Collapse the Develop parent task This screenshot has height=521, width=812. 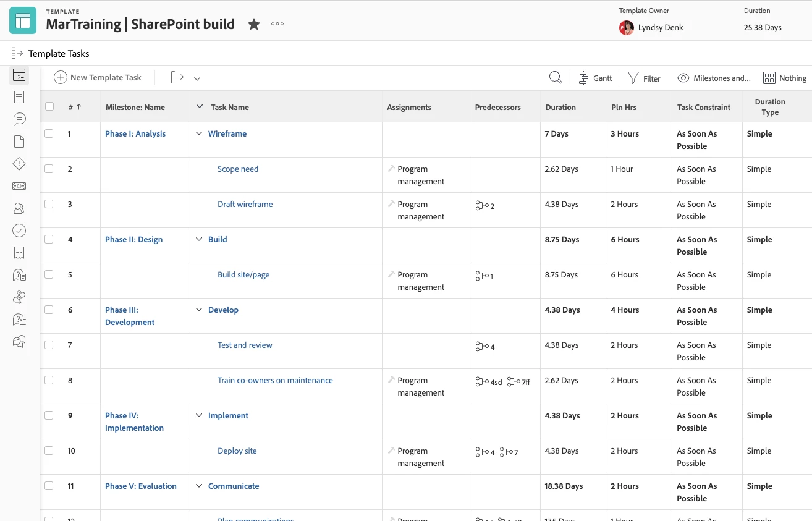(x=199, y=310)
